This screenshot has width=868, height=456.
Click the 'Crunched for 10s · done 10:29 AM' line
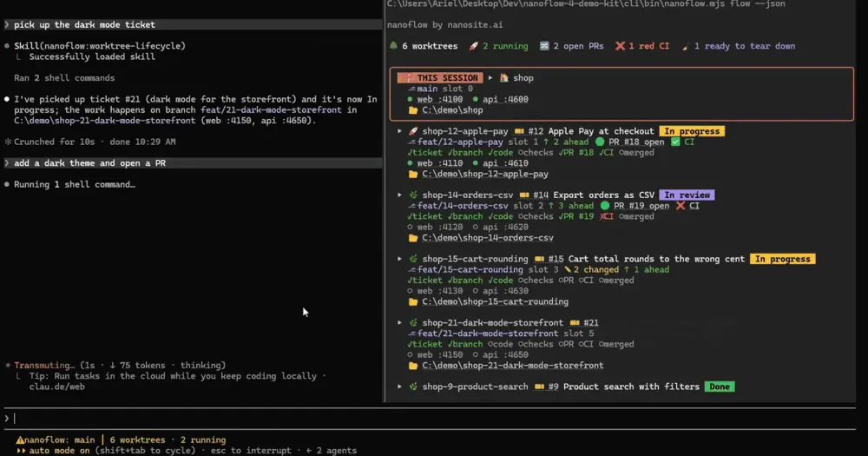click(95, 142)
